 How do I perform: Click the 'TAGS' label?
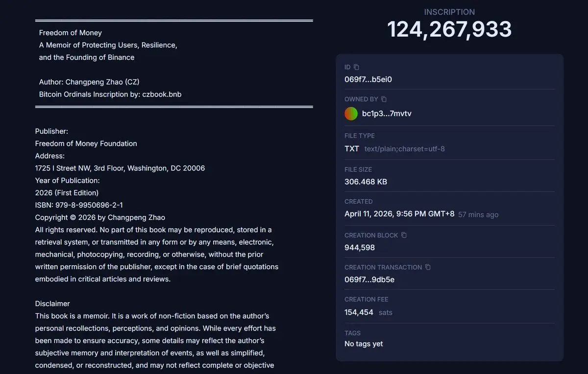(x=352, y=333)
